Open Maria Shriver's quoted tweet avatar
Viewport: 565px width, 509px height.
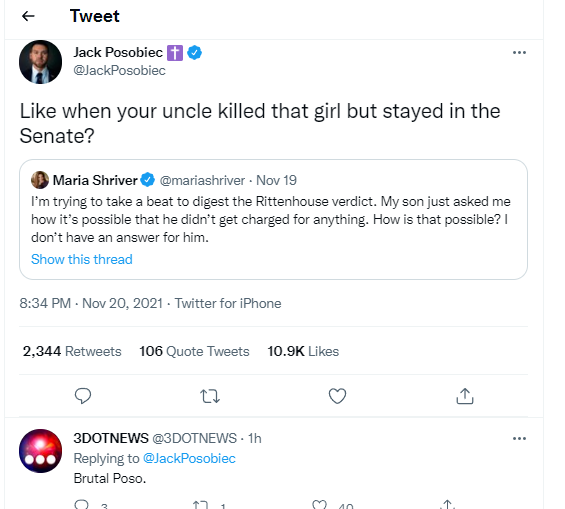40,180
